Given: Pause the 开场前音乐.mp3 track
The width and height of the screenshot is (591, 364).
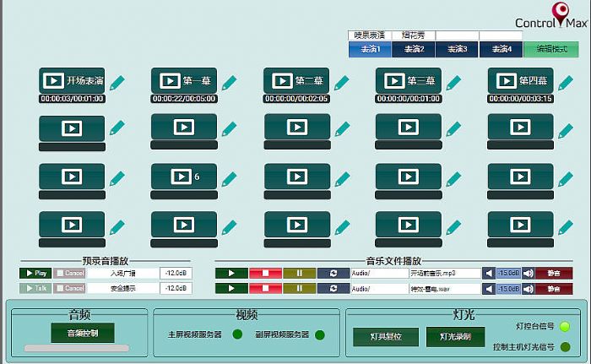Looking at the screenshot, I should pos(299,273).
